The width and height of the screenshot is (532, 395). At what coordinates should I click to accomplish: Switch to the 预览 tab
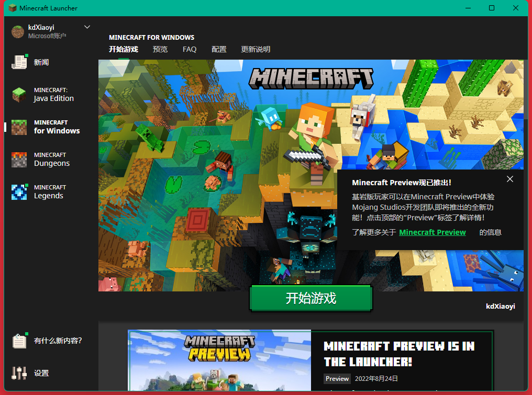[160, 49]
